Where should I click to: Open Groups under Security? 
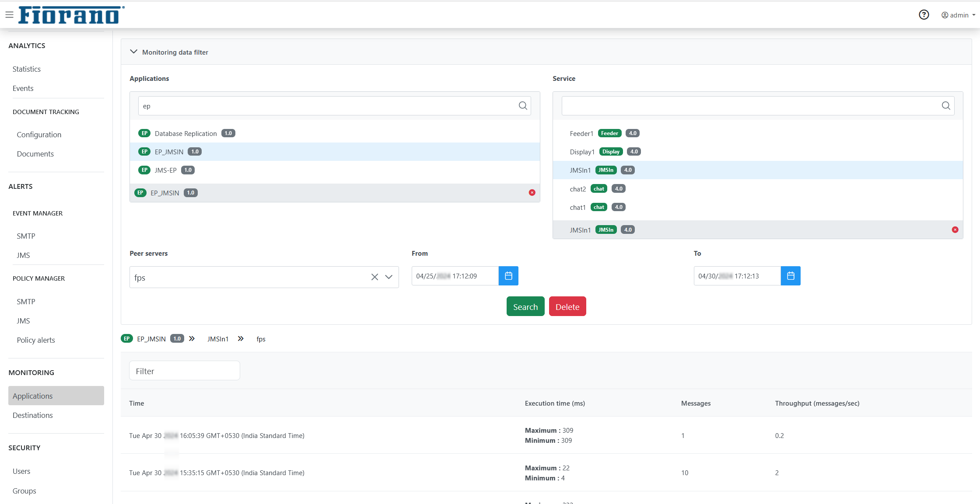click(24, 491)
